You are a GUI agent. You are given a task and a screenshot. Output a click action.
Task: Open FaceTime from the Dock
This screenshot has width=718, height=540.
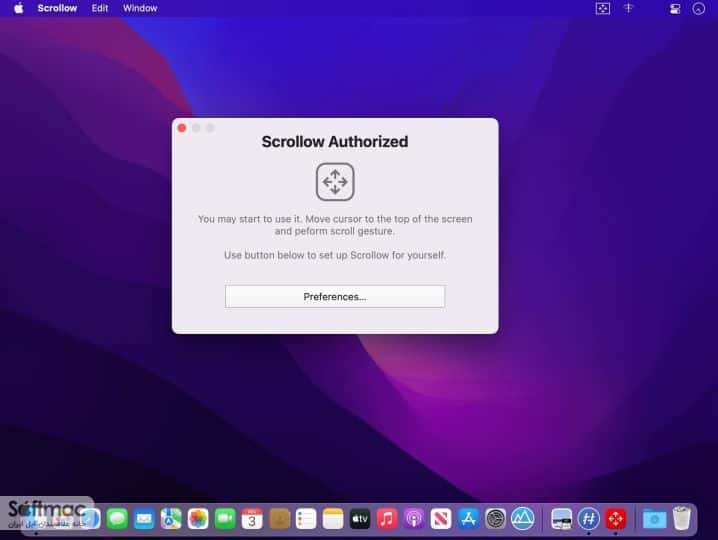(x=225, y=519)
